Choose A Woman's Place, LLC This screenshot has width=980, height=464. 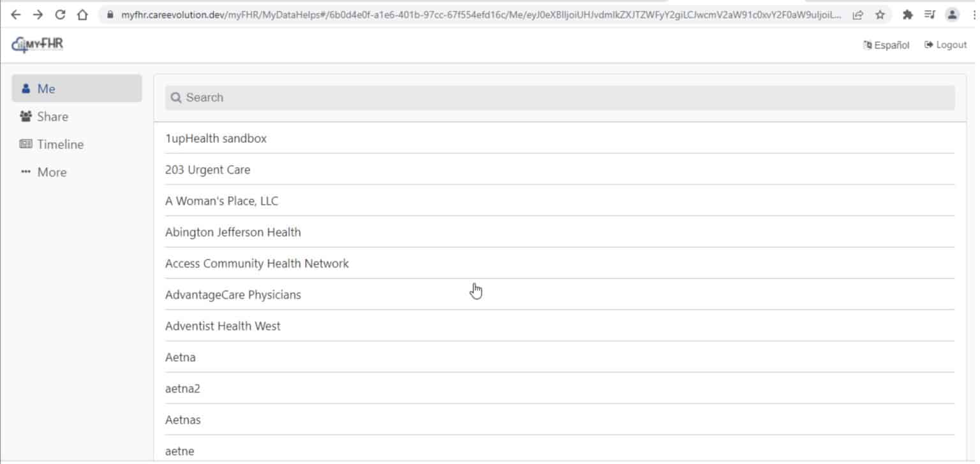tap(560, 201)
